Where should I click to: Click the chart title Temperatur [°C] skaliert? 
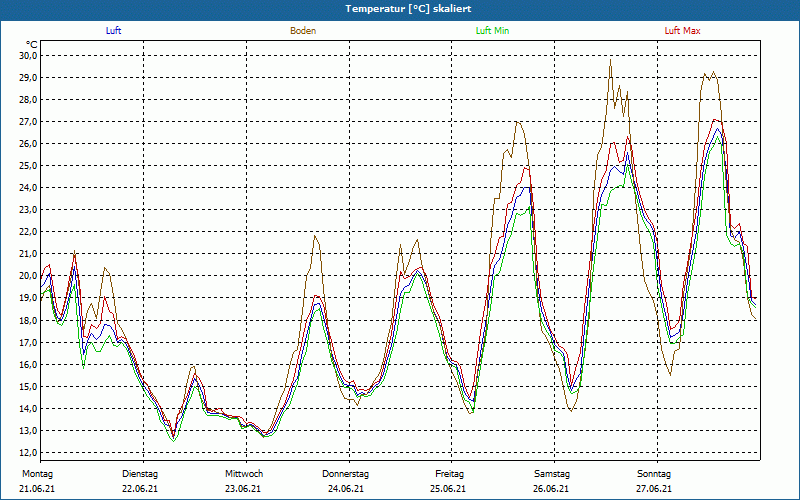[408, 9]
